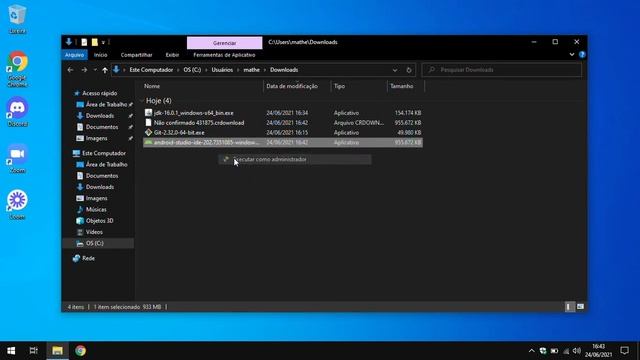Click OS (C:) in the breadcrumb path
Screen dimensions: 640x360
click(192, 70)
